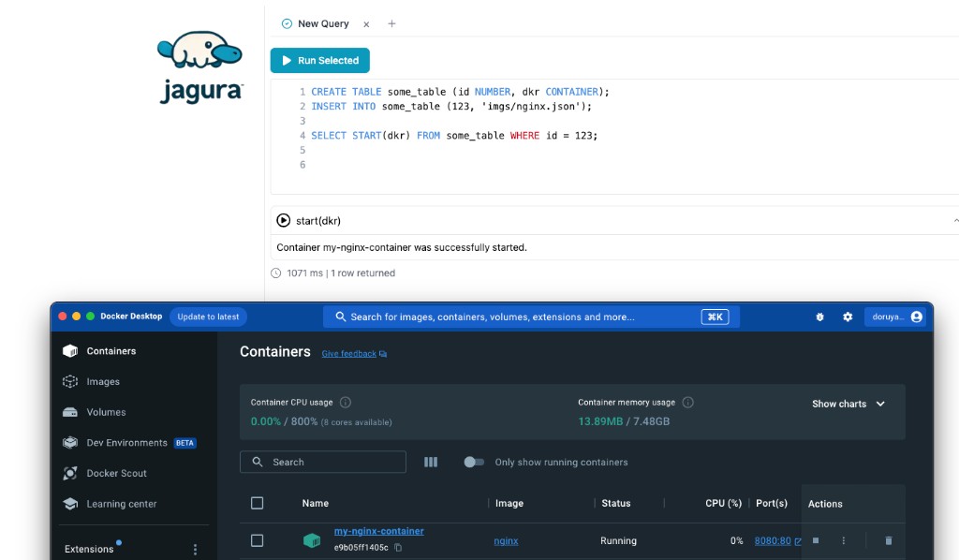Viewport: 959px width, 560px height.
Task: Close the New Query tab
Action: (366, 24)
